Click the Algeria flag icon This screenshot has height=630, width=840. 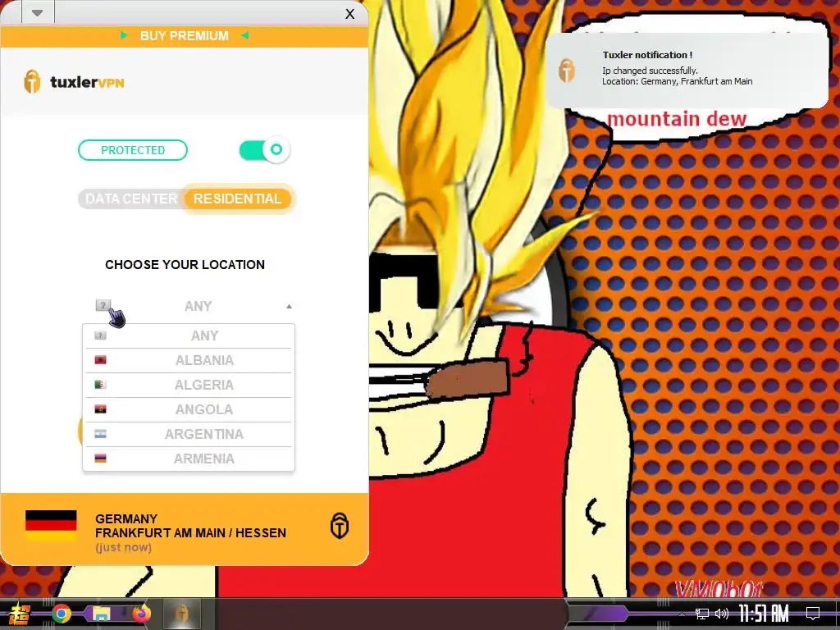click(100, 385)
